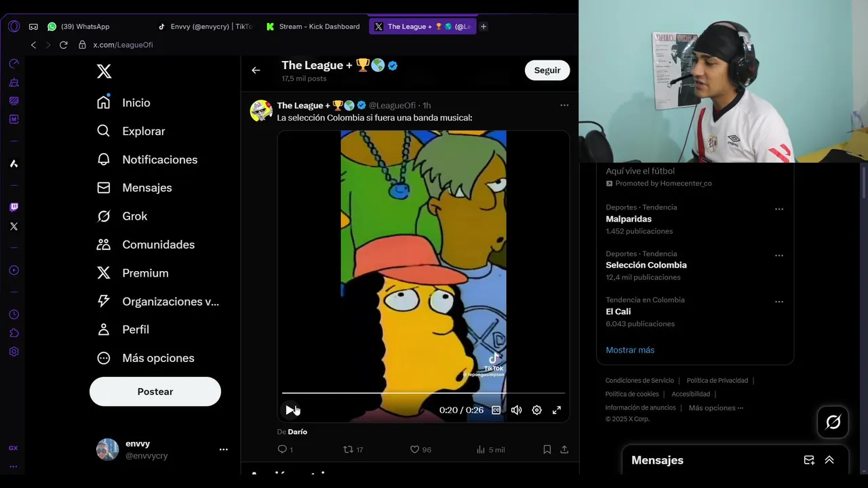868x488 pixels.
Task: Click the site lock icon in the address bar
Action: [x=82, y=45]
